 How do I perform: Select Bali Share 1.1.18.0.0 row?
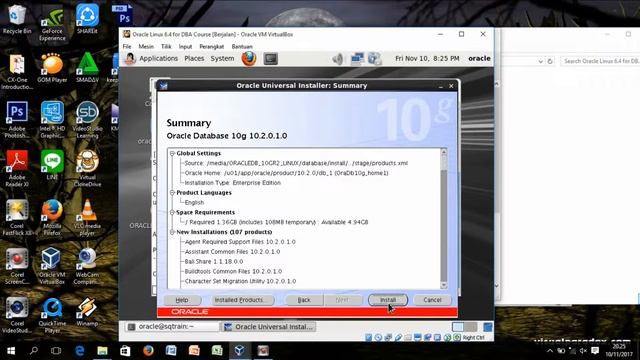[214, 262]
